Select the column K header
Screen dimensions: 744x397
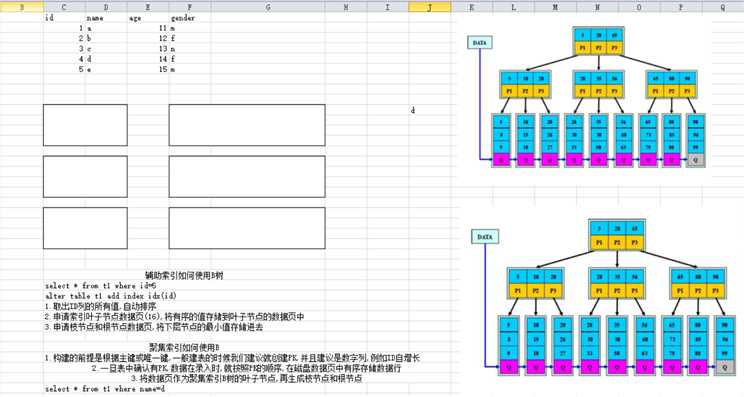pos(472,7)
